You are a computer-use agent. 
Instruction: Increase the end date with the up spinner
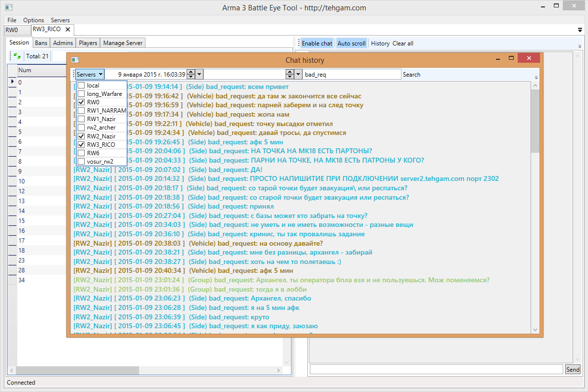tap(290, 72)
